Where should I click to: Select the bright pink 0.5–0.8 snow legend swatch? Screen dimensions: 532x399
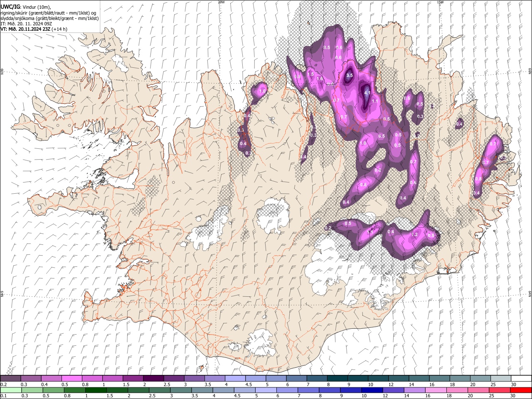tap(71, 379)
